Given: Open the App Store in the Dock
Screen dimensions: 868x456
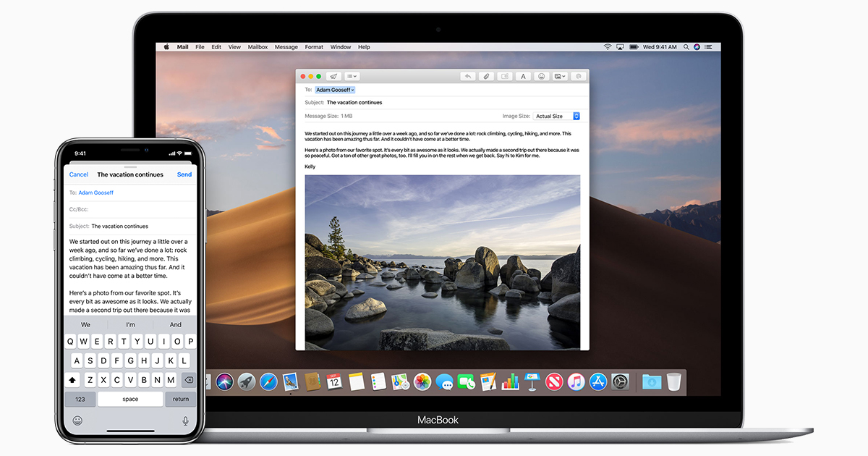Looking at the screenshot, I should [597, 381].
